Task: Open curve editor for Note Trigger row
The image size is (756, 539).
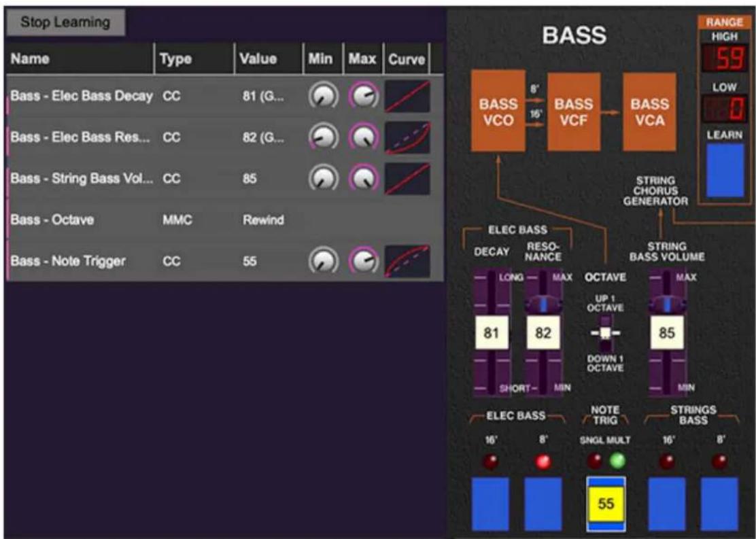Action: 407,261
